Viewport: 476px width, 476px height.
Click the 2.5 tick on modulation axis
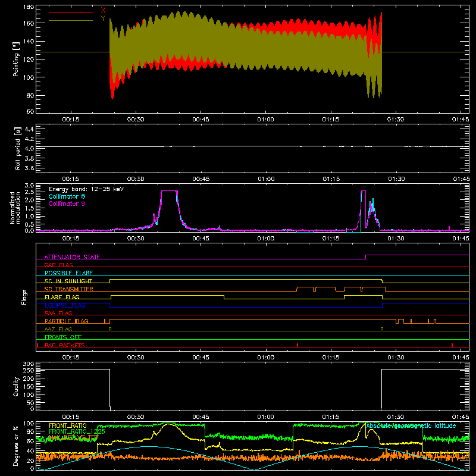click(x=29, y=192)
